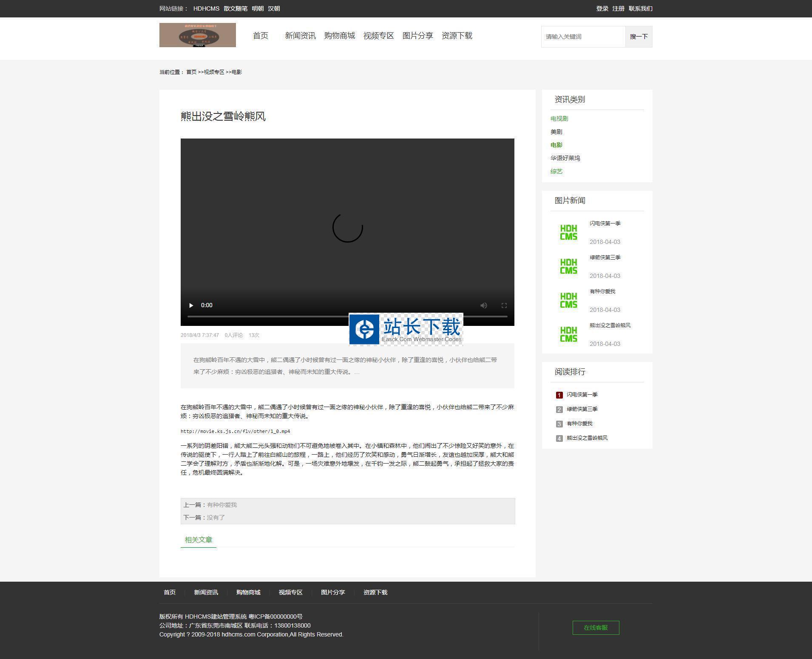
Task: Select the 美剧 category in the sidebar
Action: pyautogui.click(x=556, y=132)
